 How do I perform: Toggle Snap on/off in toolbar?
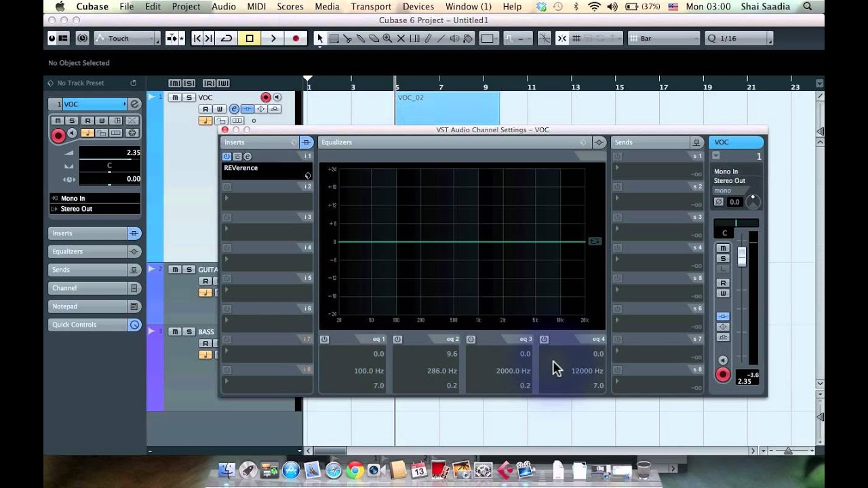[x=561, y=39]
